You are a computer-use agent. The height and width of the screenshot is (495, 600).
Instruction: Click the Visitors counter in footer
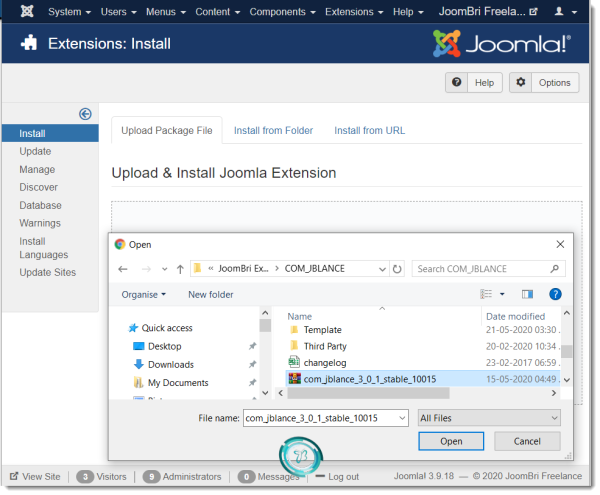101,477
